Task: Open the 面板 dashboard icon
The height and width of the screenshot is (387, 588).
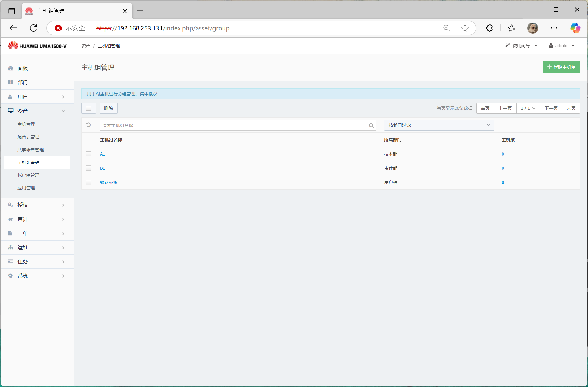Action: coord(11,68)
